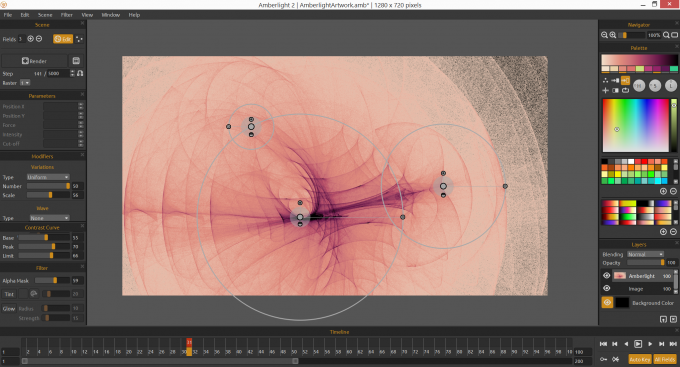This screenshot has height=367, width=680.
Task: Open the Edit menu
Action: (25, 15)
